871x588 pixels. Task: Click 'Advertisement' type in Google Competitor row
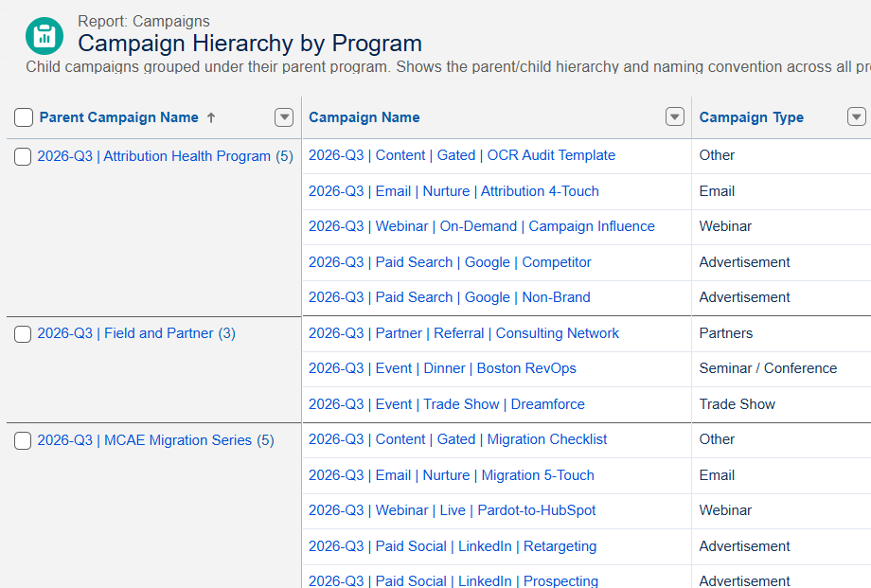[744, 262]
